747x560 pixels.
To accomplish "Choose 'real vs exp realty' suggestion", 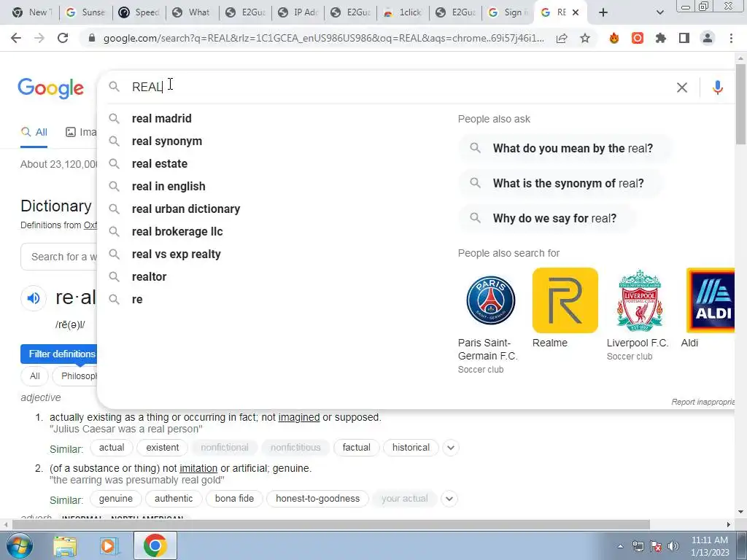I will 177,254.
